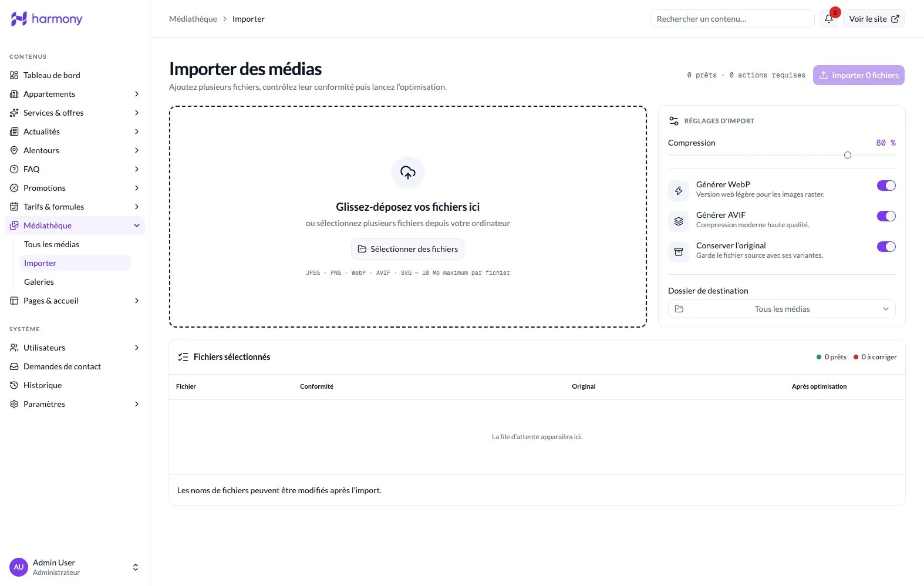Click the Conformité column header

(317, 386)
